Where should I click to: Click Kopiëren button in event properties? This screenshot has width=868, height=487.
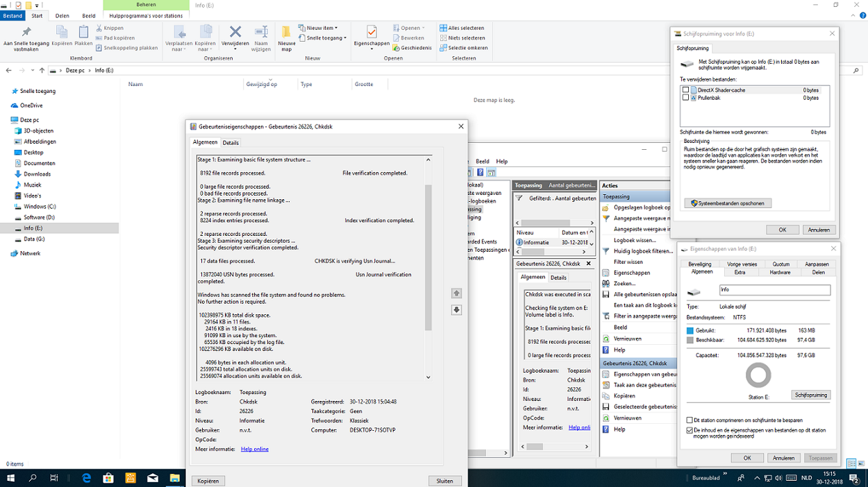(x=208, y=481)
